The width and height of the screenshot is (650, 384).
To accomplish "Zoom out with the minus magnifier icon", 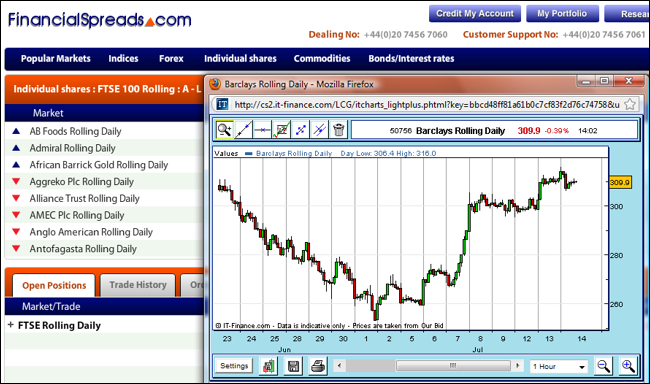I will (x=603, y=366).
